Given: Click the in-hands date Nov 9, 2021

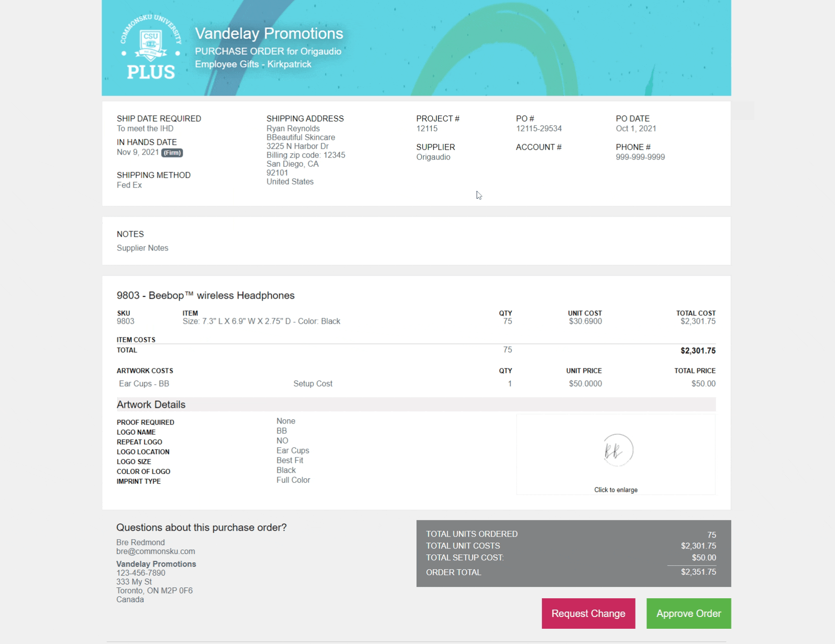Looking at the screenshot, I should coord(138,153).
